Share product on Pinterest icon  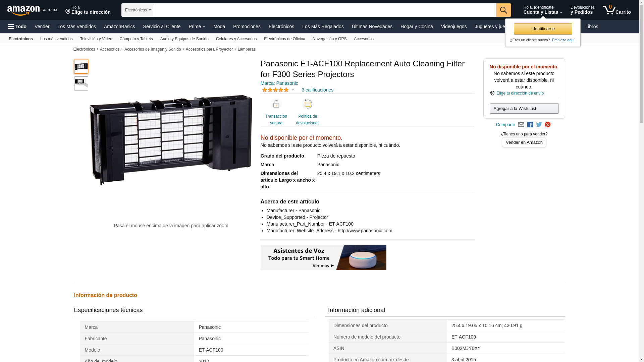point(547,125)
